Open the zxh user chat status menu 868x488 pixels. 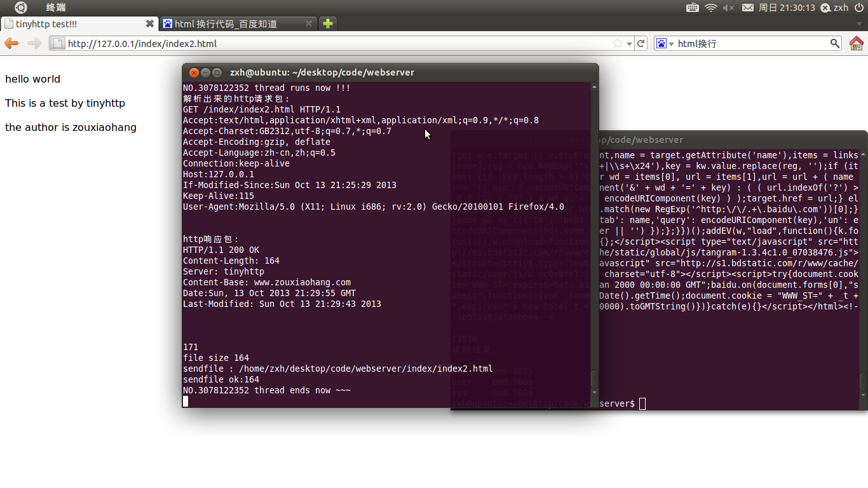pyautogui.click(x=834, y=8)
